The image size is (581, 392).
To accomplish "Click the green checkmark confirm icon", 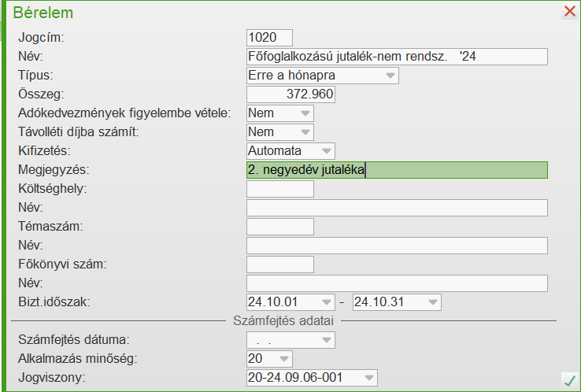I will click(569, 380).
